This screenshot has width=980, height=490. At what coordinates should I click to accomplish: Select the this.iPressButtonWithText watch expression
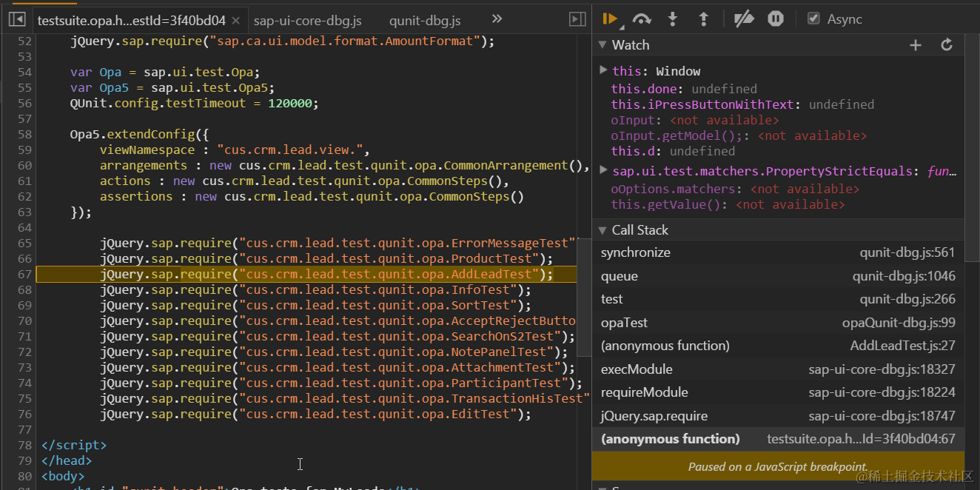coord(742,104)
